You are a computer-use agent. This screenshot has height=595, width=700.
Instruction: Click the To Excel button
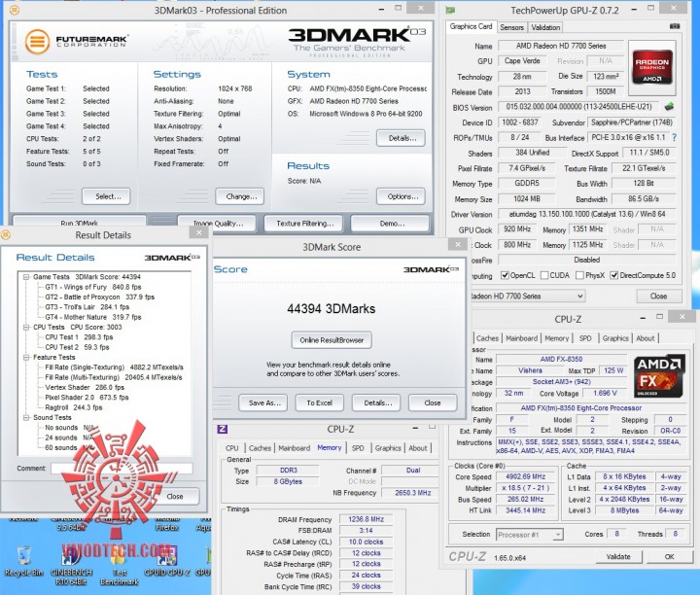320,402
